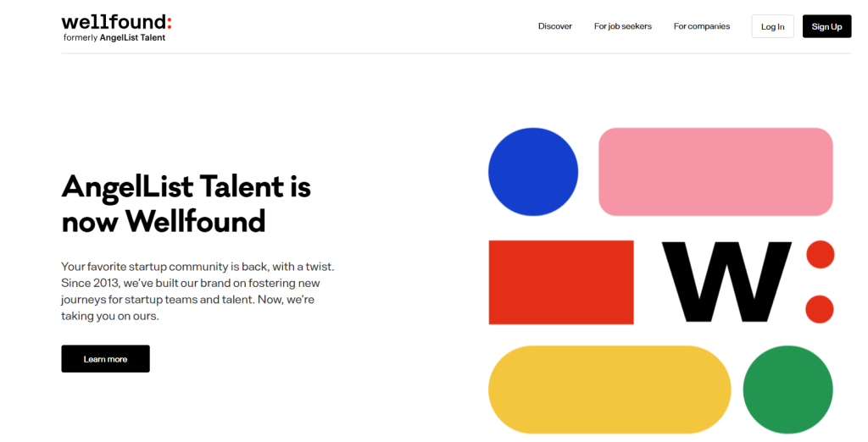868x442 pixels.
Task: Open the For job seekers menu
Action: point(623,26)
